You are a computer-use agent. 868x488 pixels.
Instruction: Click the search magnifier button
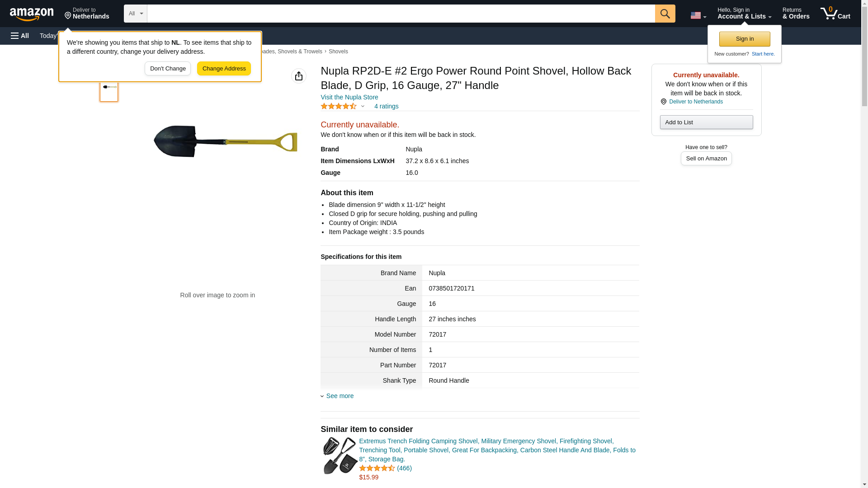[665, 14]
